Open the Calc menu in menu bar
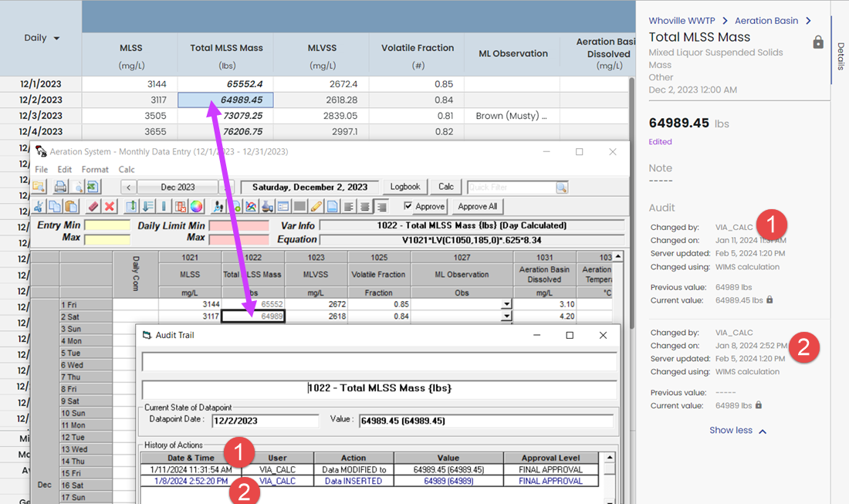Image resolution: width=849 pixels, height=504 pixels. [127, 169]
